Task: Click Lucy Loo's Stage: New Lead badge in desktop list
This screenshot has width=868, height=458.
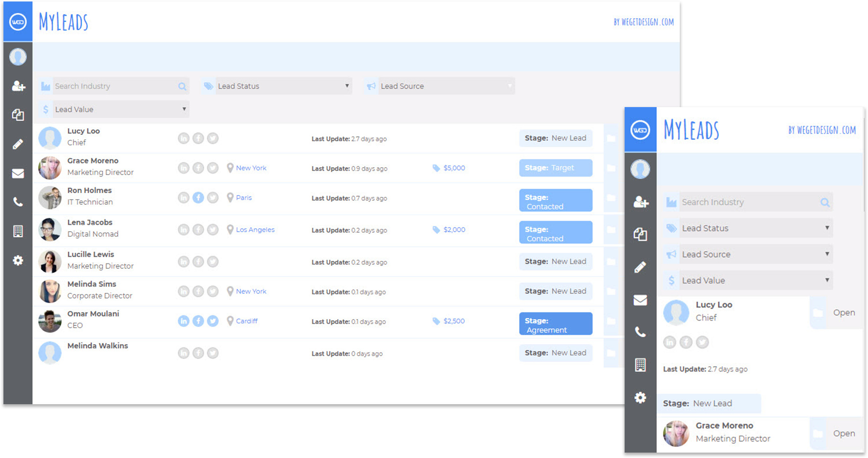Action: (556, 138)
